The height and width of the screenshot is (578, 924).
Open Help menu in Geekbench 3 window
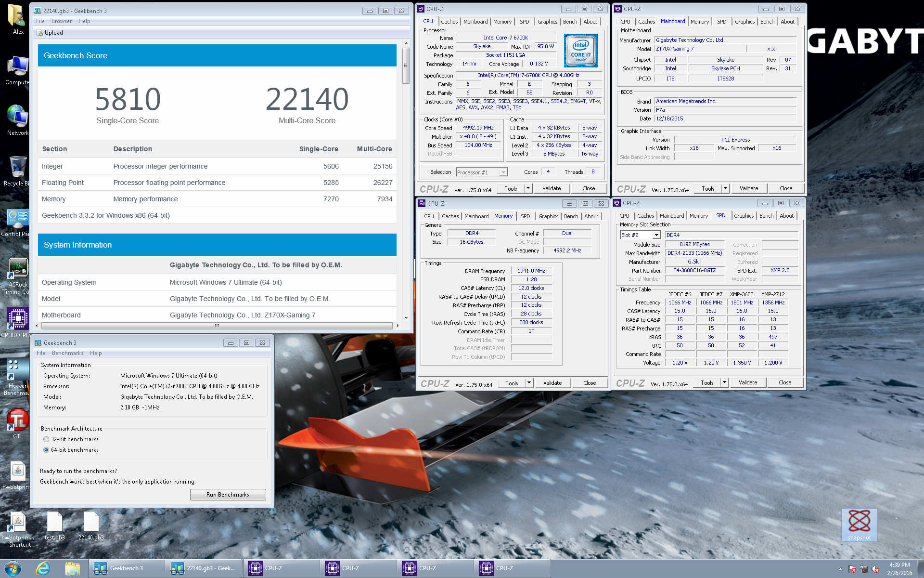coord(96,353)
